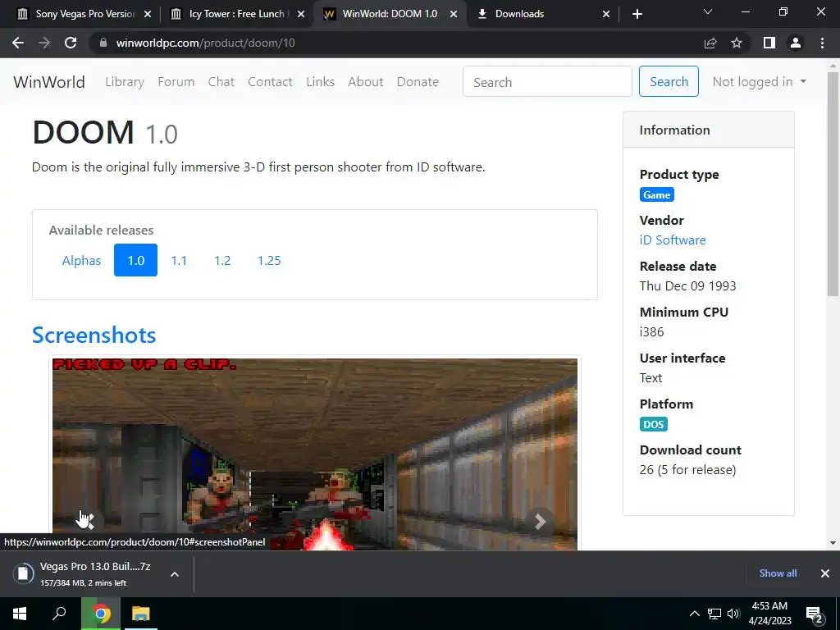Bookmark this page with the star icon
Image resolution: width=840 pixels, height=630 pixels.
(737, 43)
